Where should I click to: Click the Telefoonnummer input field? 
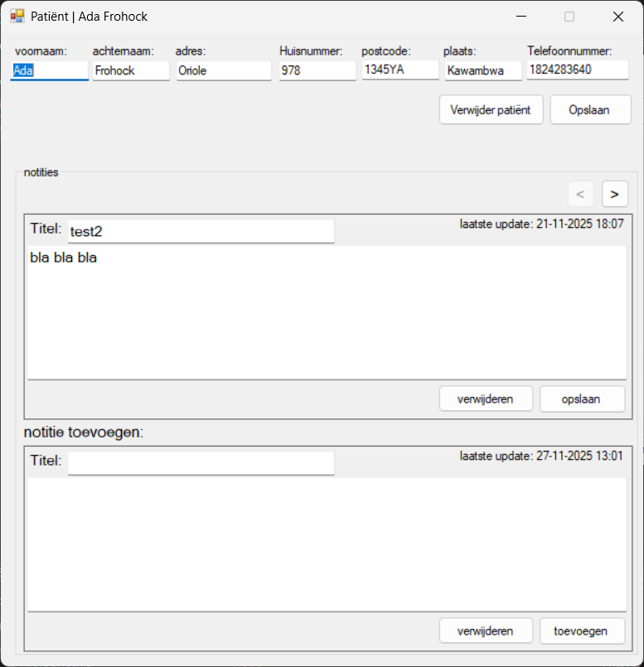click(x=577, y=70)
